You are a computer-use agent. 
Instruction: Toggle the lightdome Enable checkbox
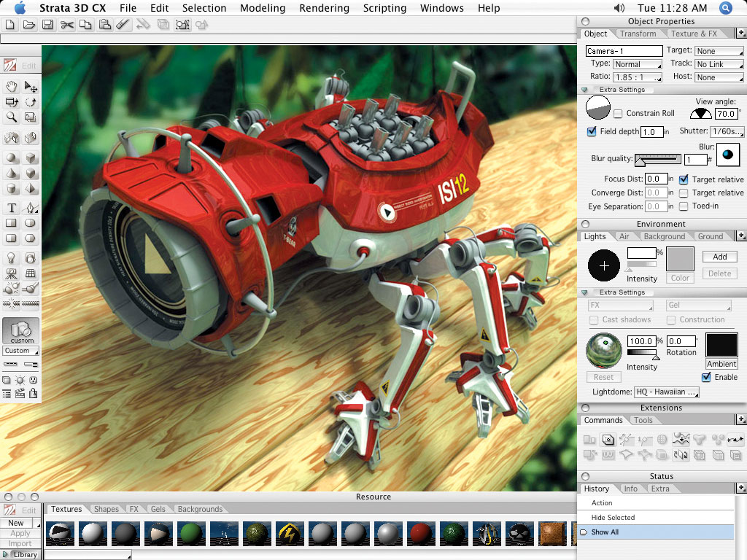coord(706,377)
